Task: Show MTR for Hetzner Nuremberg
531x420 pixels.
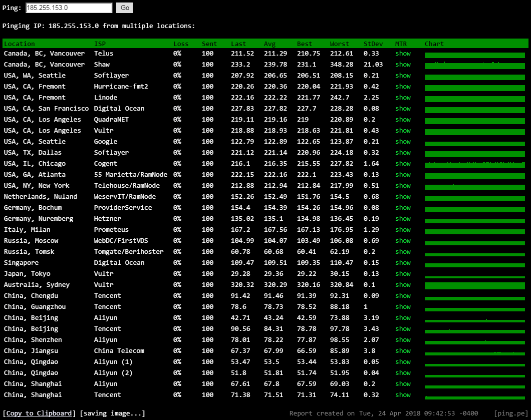Action: pyautogui.click(x=403, y=219)
